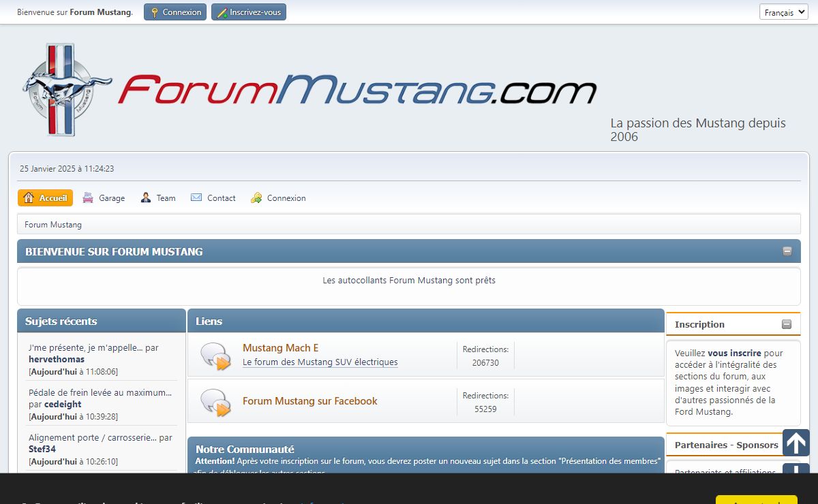Viewport: 818px width, 504px height.
Task: Click the Forum Mustang logo banner
Action: point(310,90)
